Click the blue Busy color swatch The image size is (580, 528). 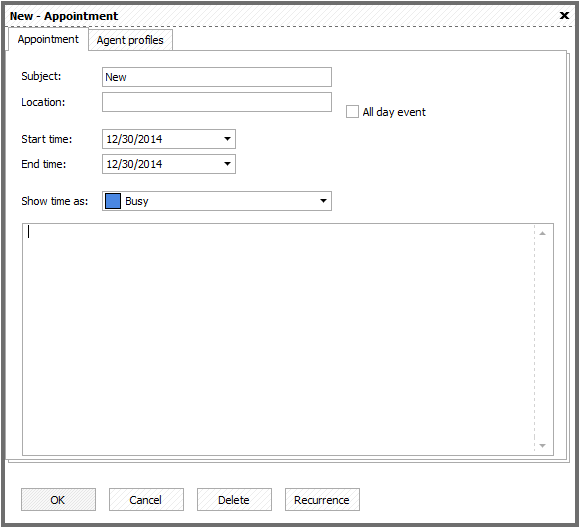coord(113,201)
